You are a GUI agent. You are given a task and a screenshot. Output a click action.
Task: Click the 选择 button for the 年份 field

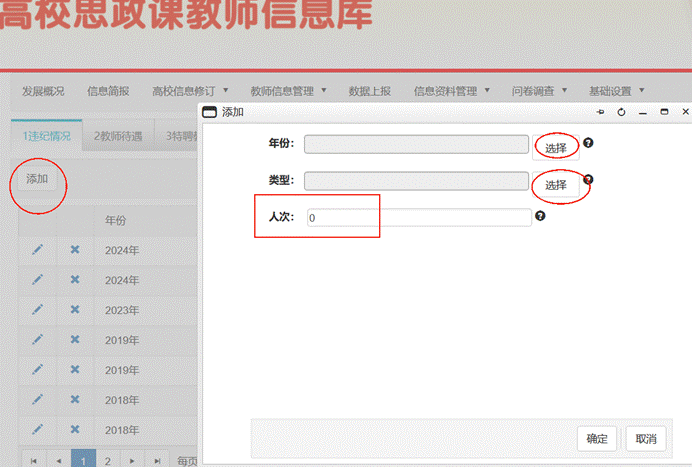coord(556,148)
